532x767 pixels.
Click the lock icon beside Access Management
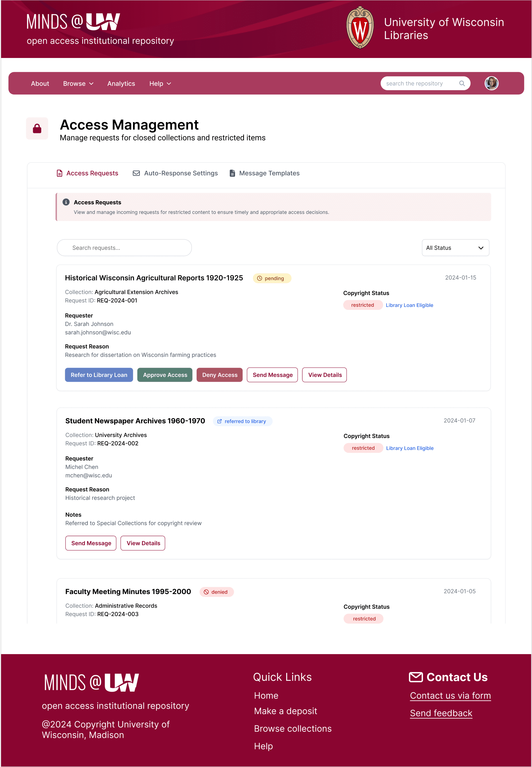37,129
